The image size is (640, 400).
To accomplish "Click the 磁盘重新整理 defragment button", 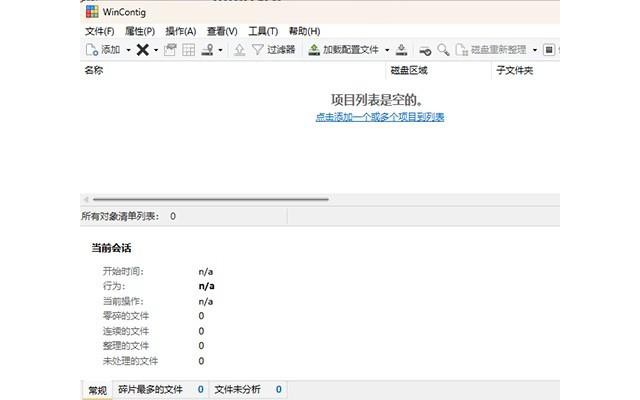I will click(491, 50).
